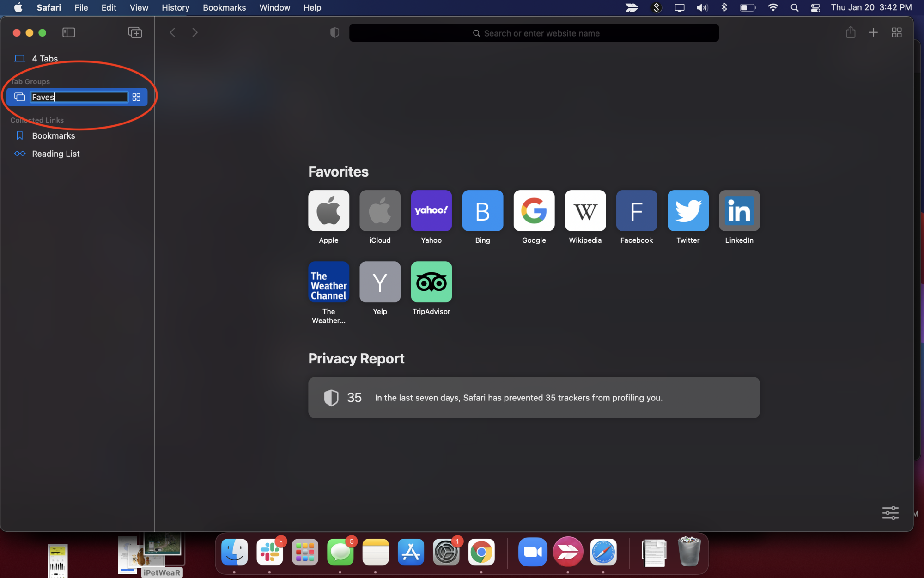924x578 pixels.
Task: Open the Share button in the toolbar
Action: click(851, 32)
